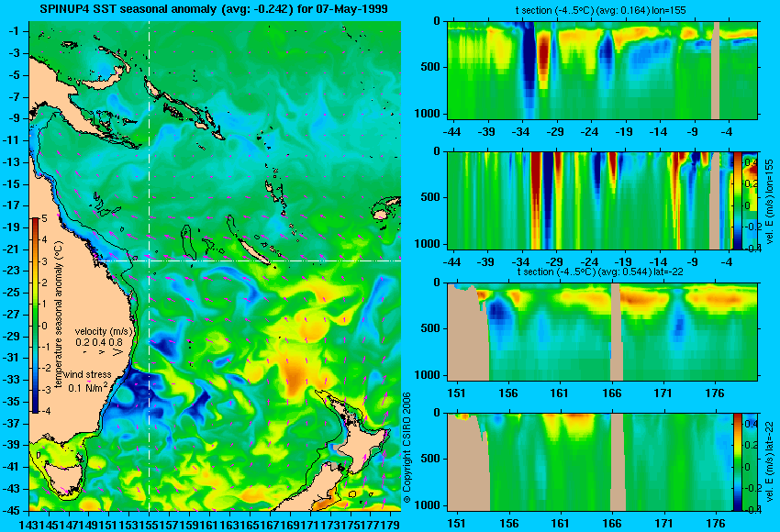Click the '0.2 0.4 0.8' velocity scale values

99,342
